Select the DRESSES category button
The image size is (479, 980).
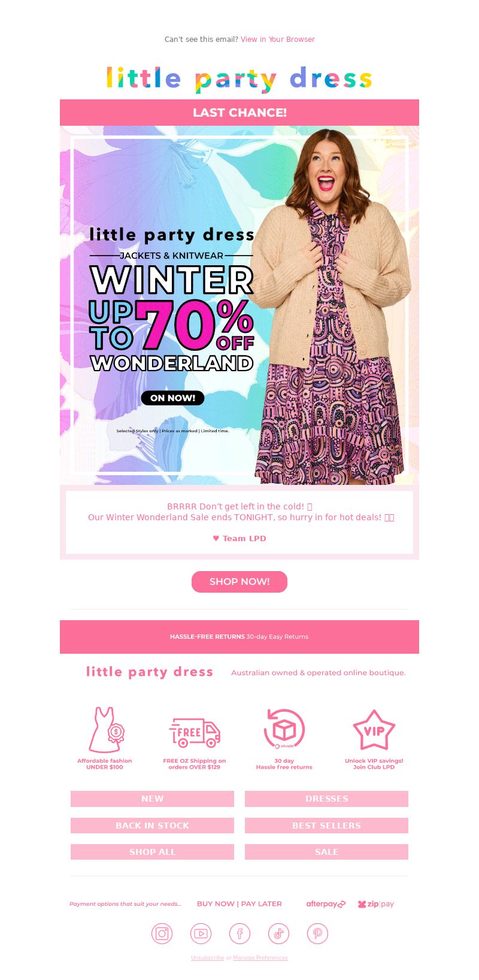tap(326, 799)
